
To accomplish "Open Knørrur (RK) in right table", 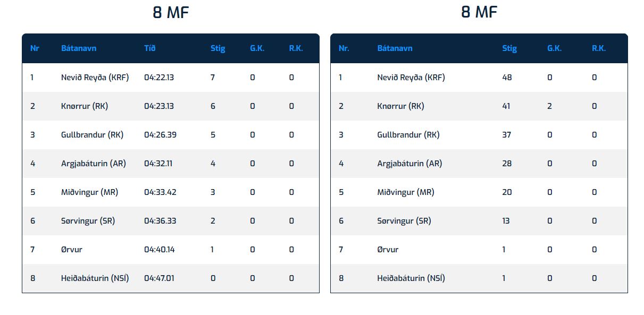I will 400,106.
